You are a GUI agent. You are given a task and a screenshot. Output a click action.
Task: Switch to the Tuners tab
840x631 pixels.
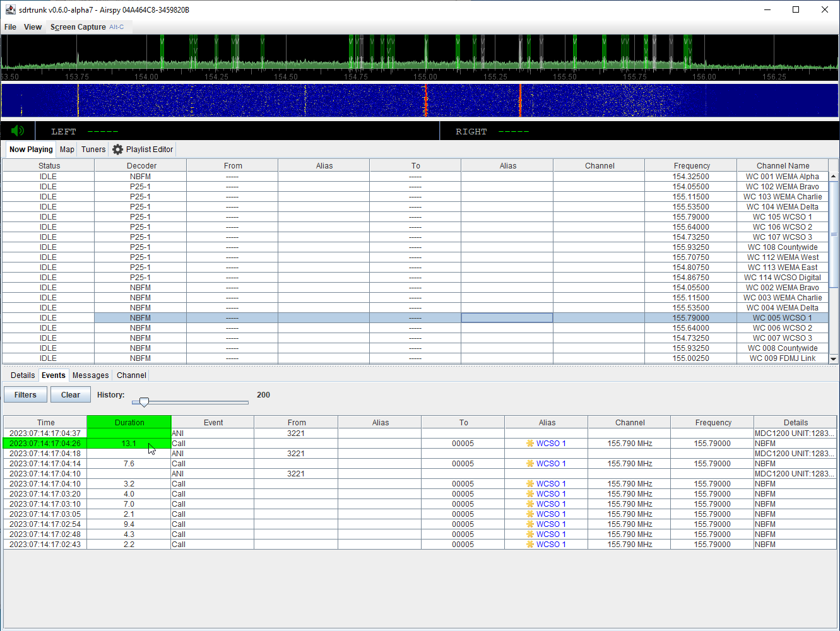93,150
